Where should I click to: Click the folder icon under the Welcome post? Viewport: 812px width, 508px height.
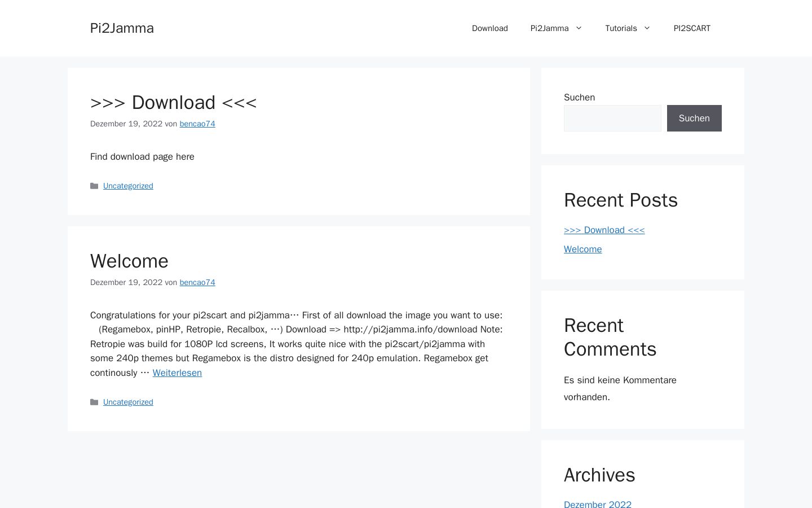pos(94,402)
